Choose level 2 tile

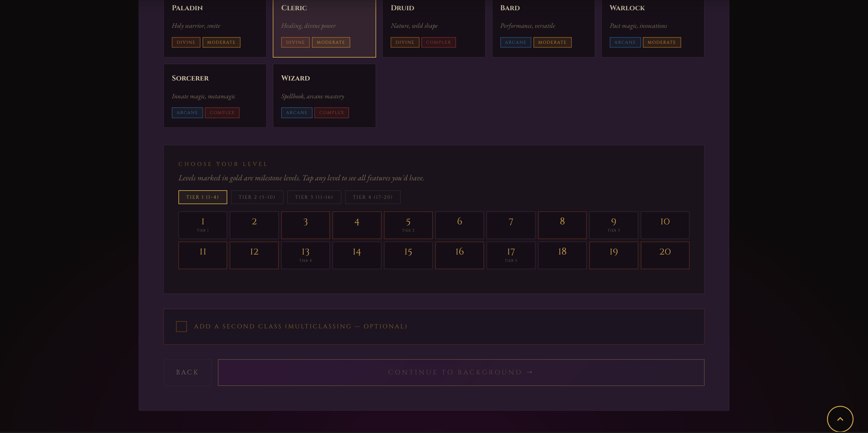coord(254,225)
